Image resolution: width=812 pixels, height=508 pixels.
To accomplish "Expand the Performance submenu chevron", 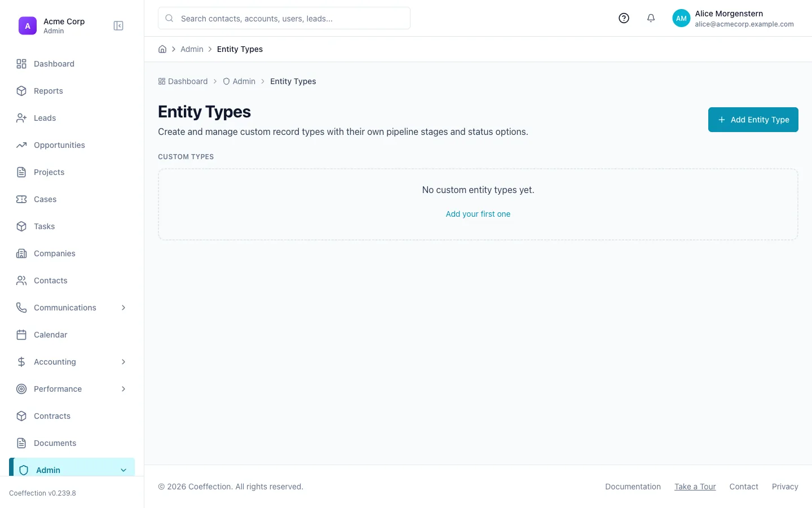I will point(123,389).
